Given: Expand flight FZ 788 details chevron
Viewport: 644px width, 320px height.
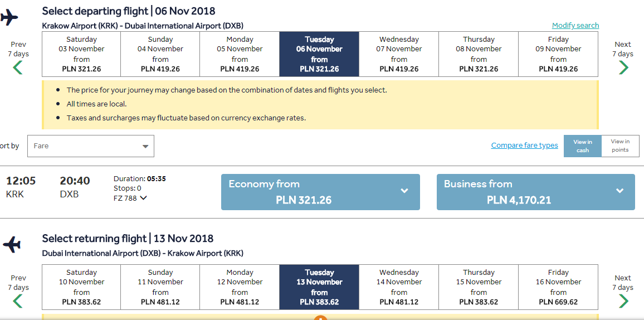Looking at the screenshot, I should (143, 198).
